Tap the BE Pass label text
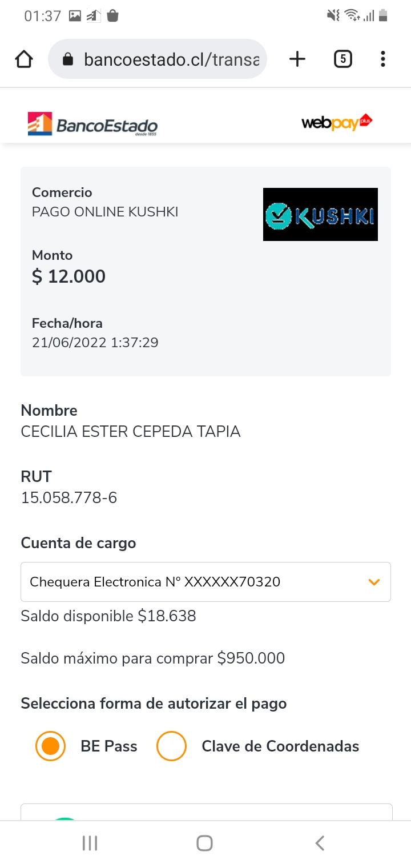 [x=109, y=746]
